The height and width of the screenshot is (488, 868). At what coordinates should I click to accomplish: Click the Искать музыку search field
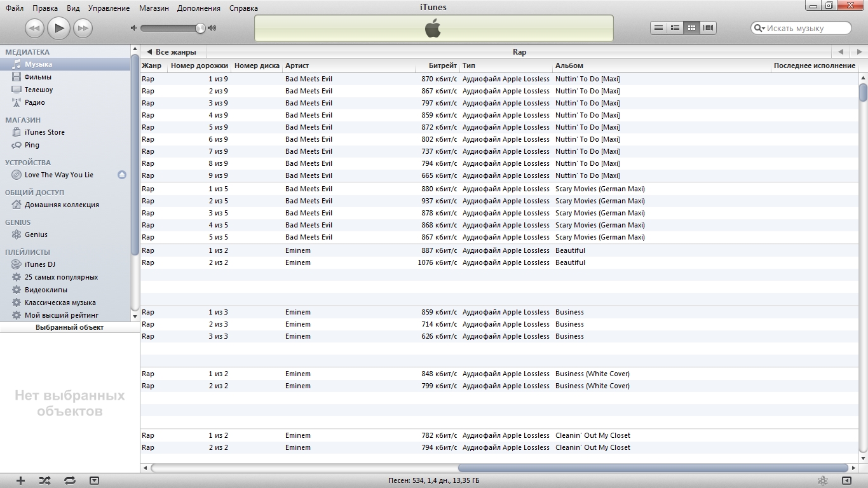[x=801, y=28]
